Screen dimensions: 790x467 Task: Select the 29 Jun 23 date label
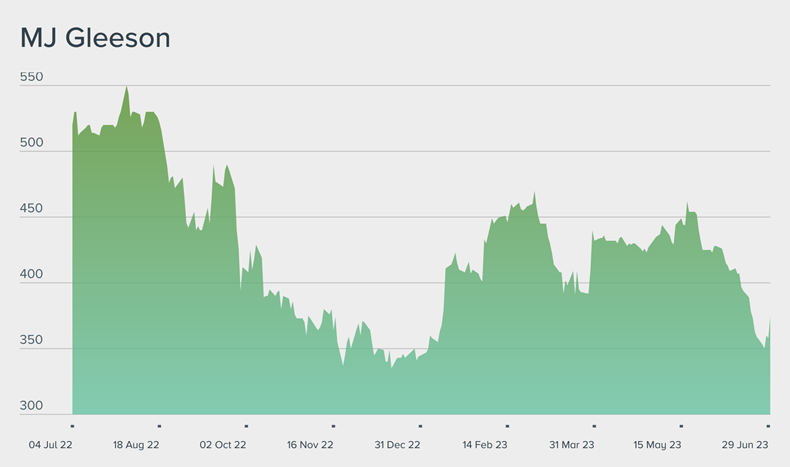coord(745,444)
